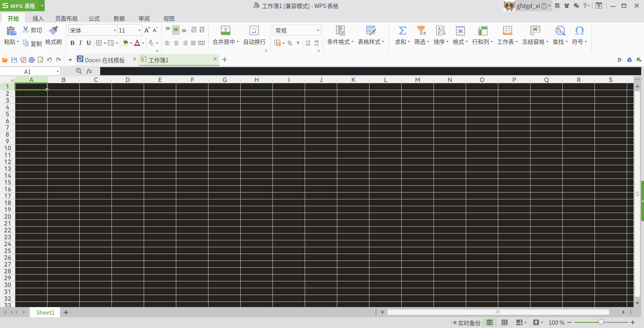Click the zoom slider handle in status bar
The image size is (644, 328).
[601, 322]
